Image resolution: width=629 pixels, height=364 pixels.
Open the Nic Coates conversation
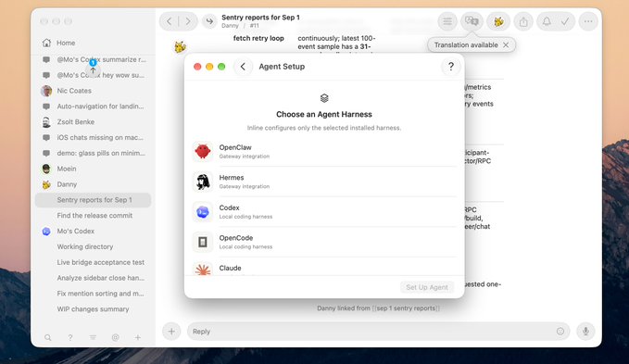coord(93,91)
